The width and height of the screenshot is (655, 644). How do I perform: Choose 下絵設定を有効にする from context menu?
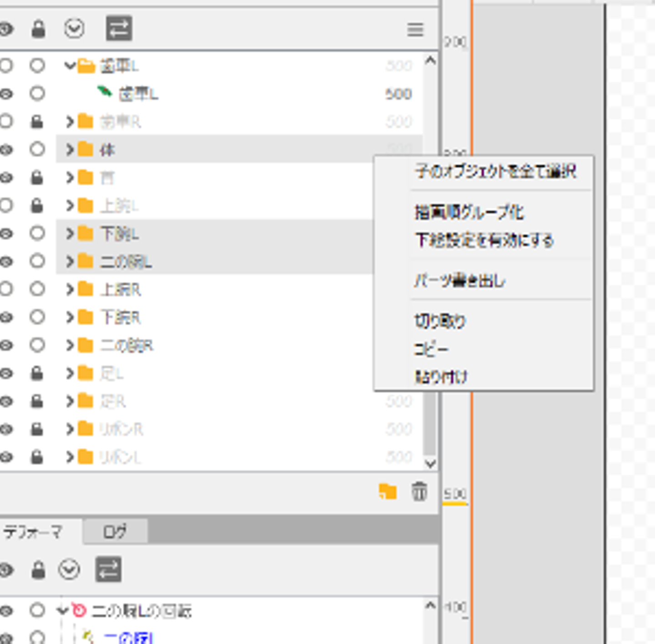[x=484, y=240]
